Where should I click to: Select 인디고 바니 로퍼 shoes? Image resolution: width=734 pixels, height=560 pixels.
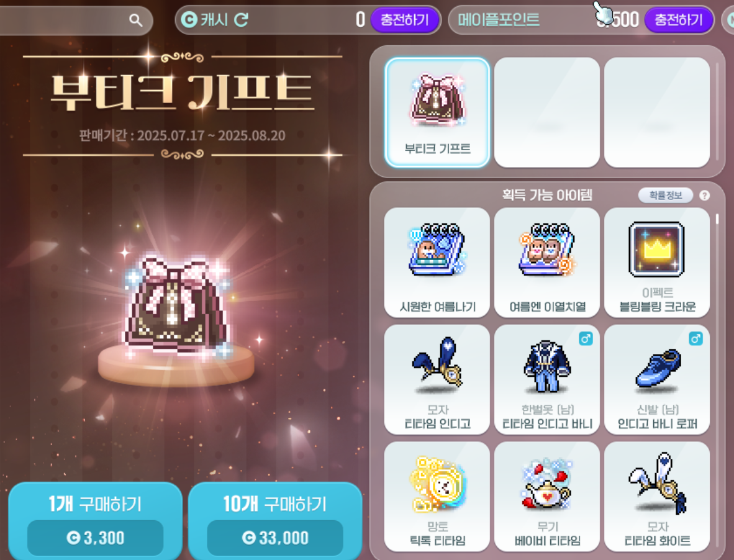657,379
